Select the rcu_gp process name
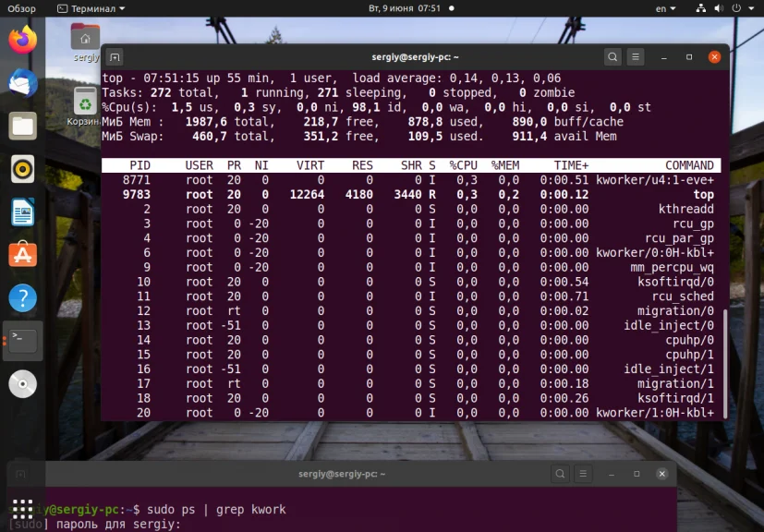The width and height of the screenshot is (764, 532). click(x=694, y=224)
